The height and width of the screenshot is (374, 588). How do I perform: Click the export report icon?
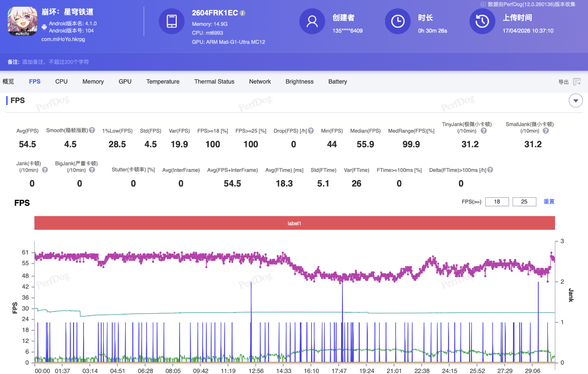point(577,82)
